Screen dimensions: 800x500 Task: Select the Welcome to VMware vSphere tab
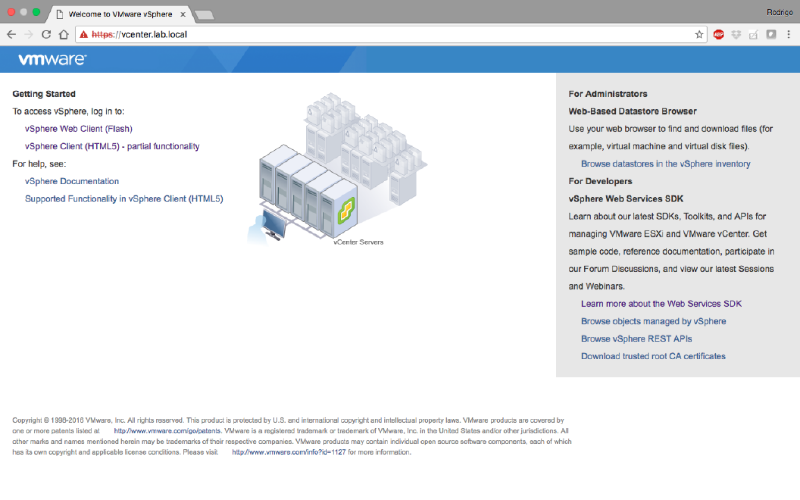pyautogui.click(x=118, y=15)
